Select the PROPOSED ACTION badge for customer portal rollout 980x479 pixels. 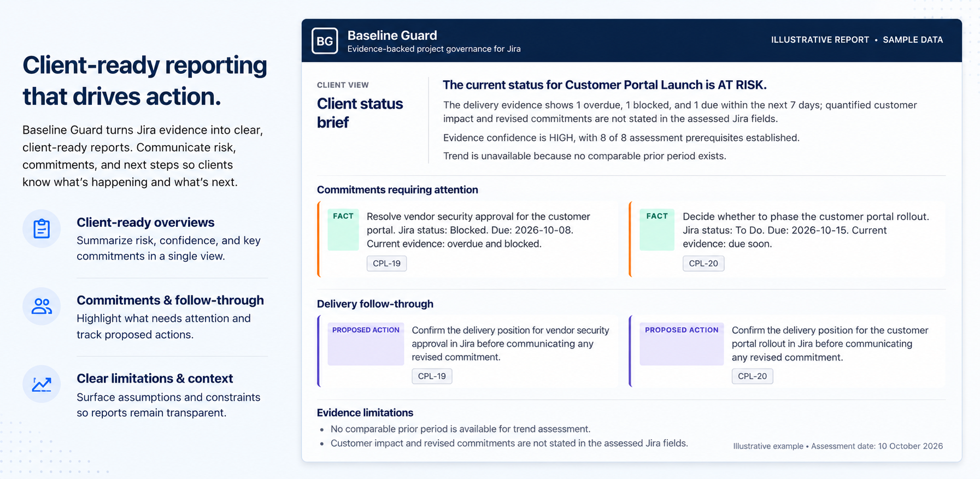(x=682, y=344)
